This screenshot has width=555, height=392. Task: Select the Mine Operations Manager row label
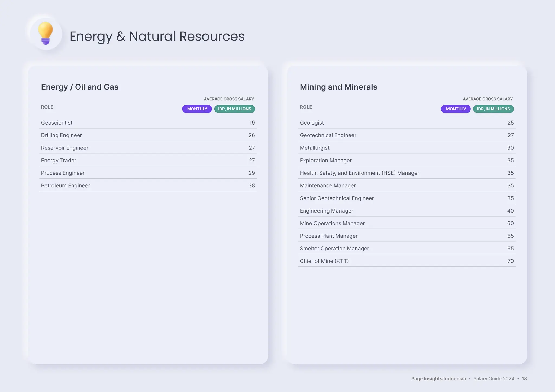pyautogui.click(x=332, y=223)
